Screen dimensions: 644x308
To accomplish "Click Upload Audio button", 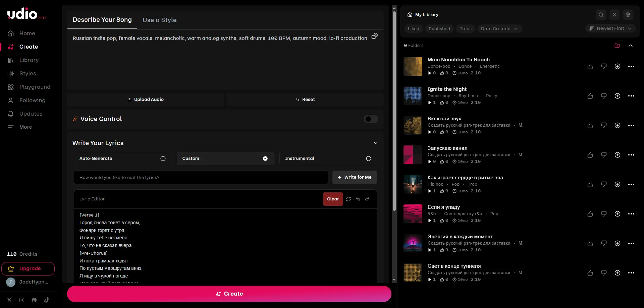I will 146,100.
